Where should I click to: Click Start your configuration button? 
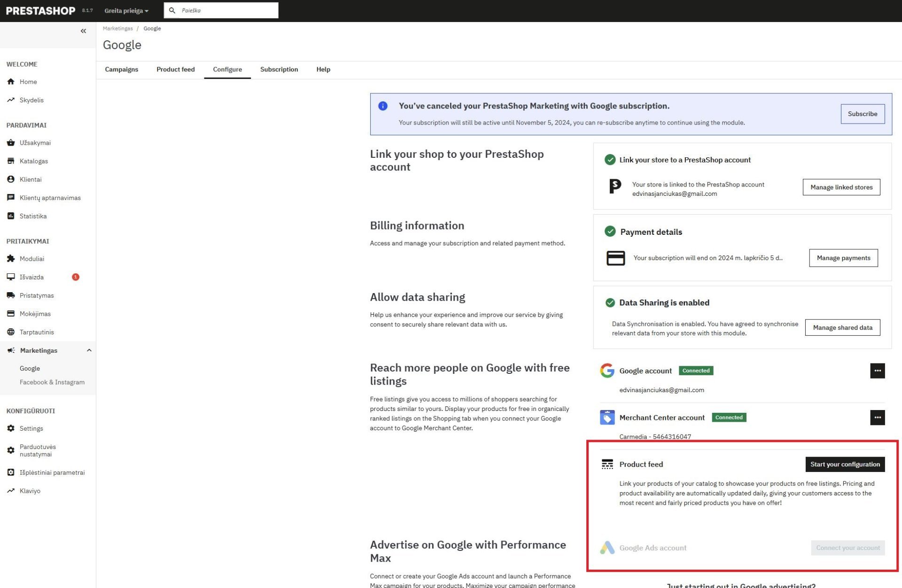point(845,464)
